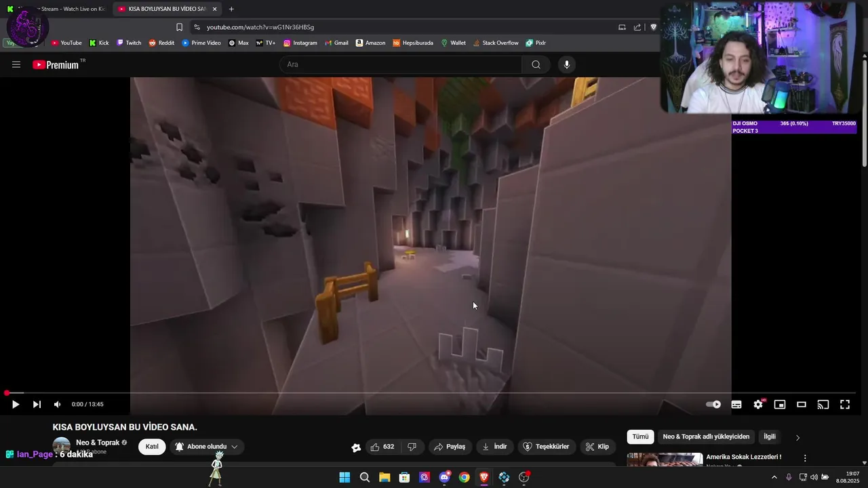Open the Wallet bookmark
The height and width of the screenshot is (488, 868).
tap(454, 43)
